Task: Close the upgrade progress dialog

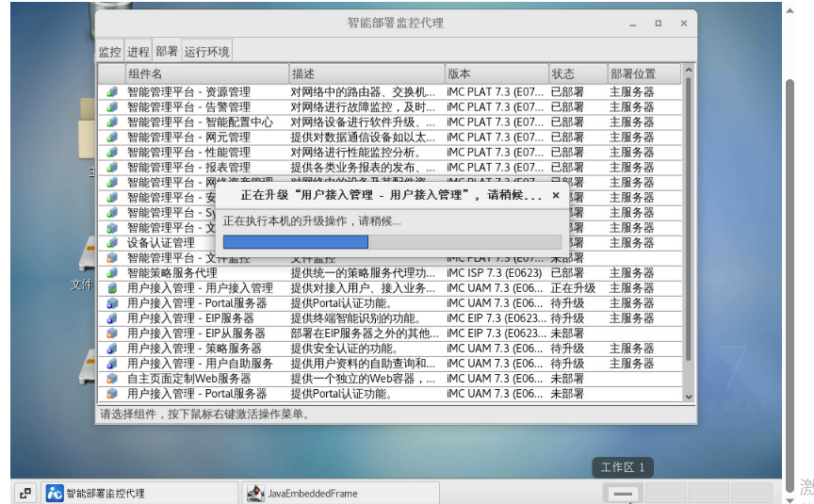Action: coord(556,195)
